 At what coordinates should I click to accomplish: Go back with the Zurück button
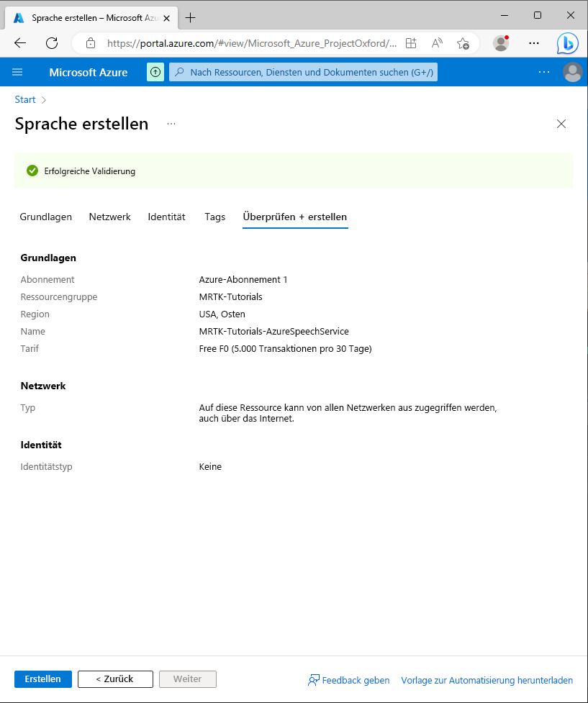click(115, 679)
